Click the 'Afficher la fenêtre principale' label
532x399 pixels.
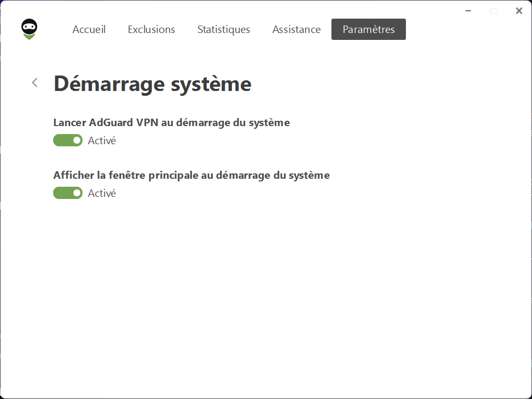coord(192,175)
